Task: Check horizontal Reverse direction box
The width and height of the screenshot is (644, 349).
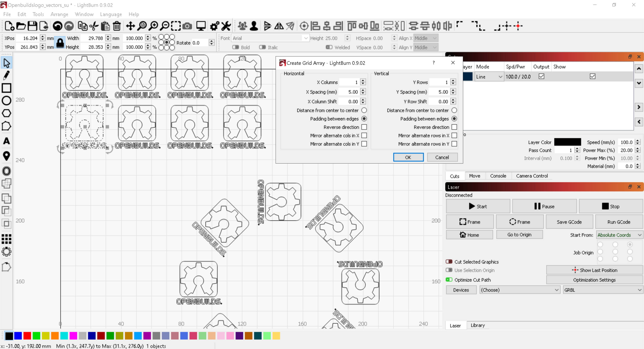Action: coord(364,127)
